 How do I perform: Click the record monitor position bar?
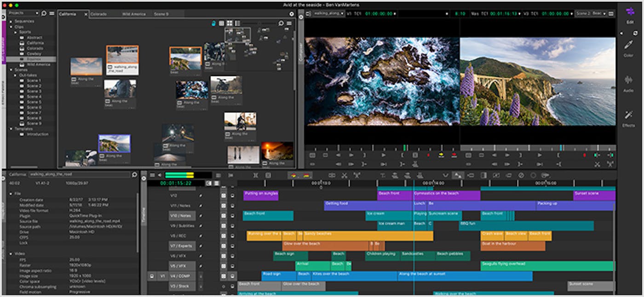pos(538,148)
